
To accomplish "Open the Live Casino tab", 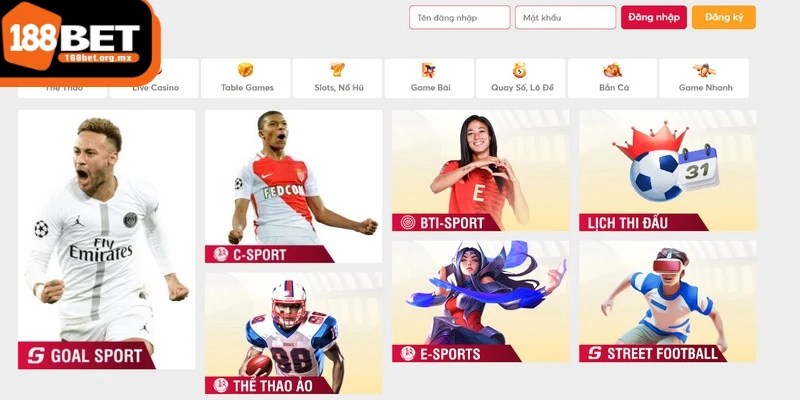I will [x=156, y=87].
